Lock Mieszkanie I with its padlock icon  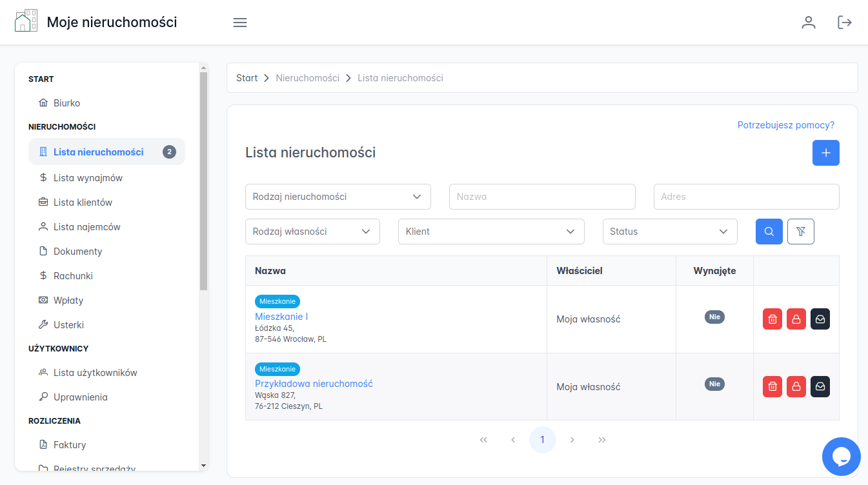(x=796, y=319)
